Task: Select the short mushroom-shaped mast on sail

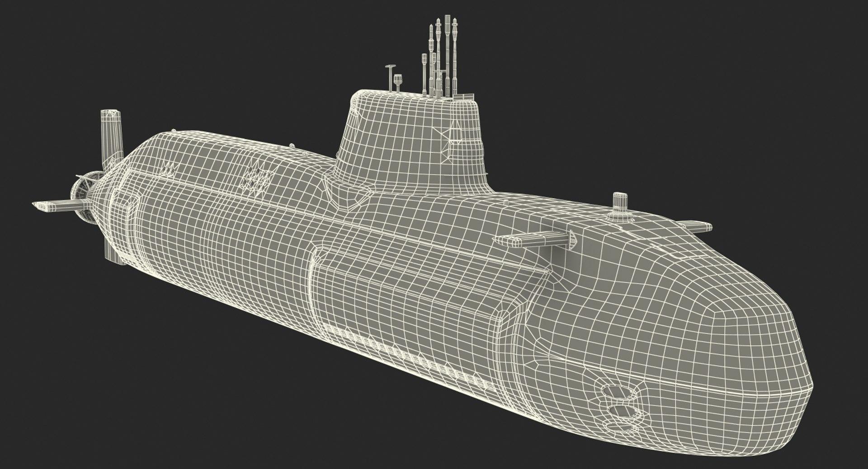Action: pos(398,83)
